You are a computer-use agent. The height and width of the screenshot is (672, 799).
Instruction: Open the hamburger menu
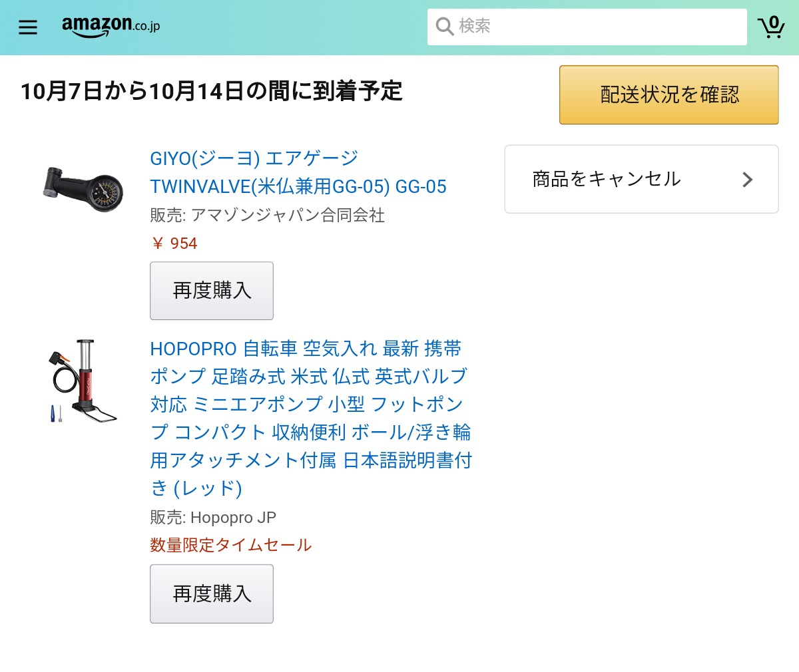point(28,27)
